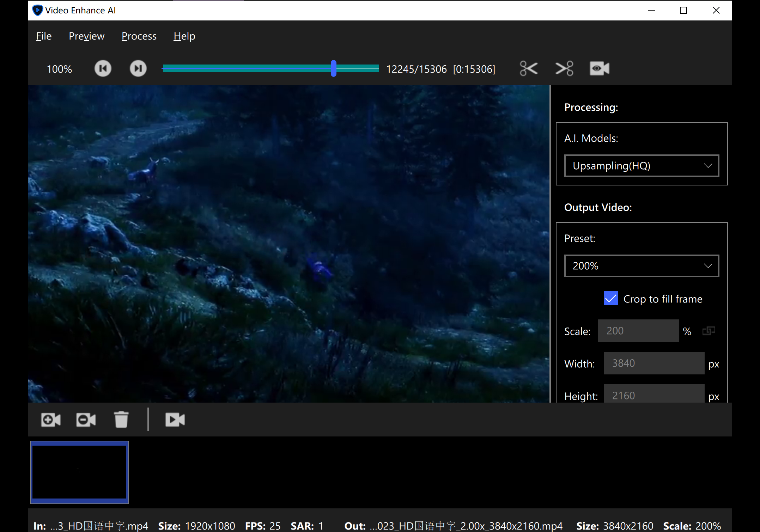Maximize the Video Enhance AI window
This screenshot has width=760, height=532.
point(683,10)
